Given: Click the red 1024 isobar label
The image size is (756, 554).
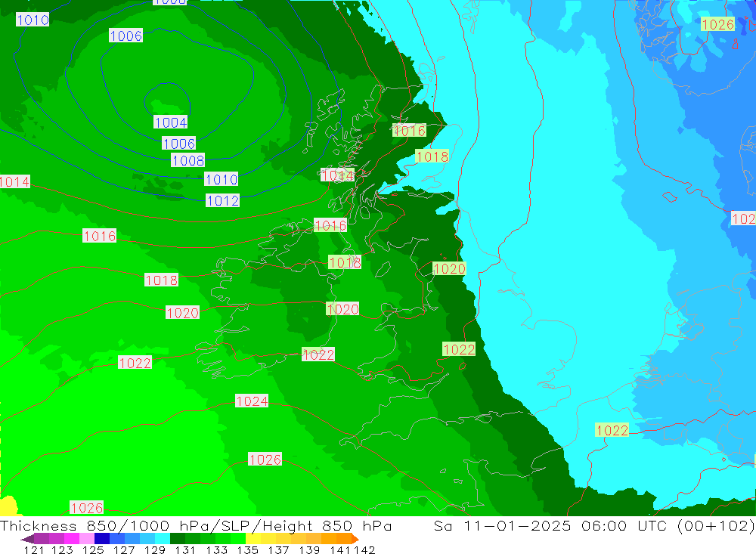Looking at the screenshot, I should tap(252, 401).
